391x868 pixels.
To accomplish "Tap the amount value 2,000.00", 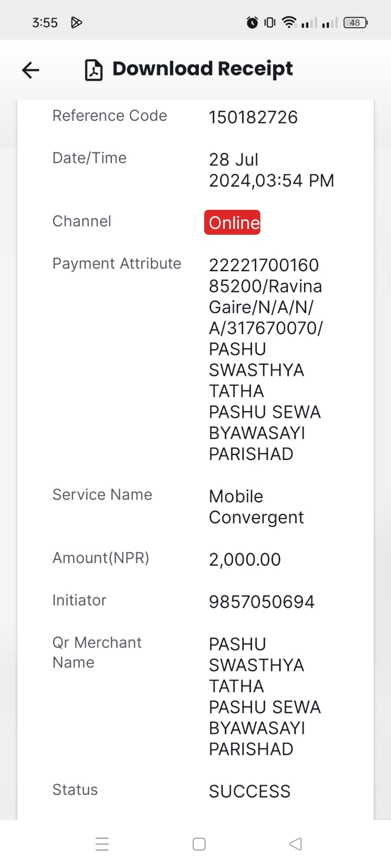I will point(245,559).
